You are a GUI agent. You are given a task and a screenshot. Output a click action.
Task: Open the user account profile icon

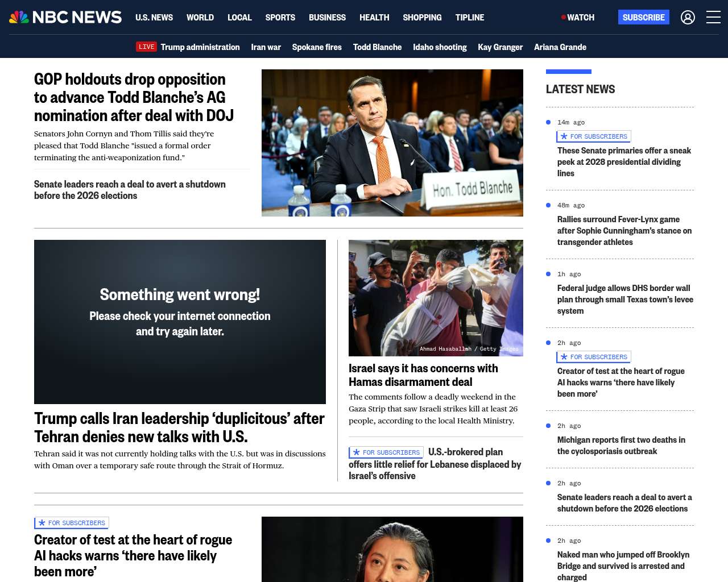pyautogui.click(x=688, y=17)
